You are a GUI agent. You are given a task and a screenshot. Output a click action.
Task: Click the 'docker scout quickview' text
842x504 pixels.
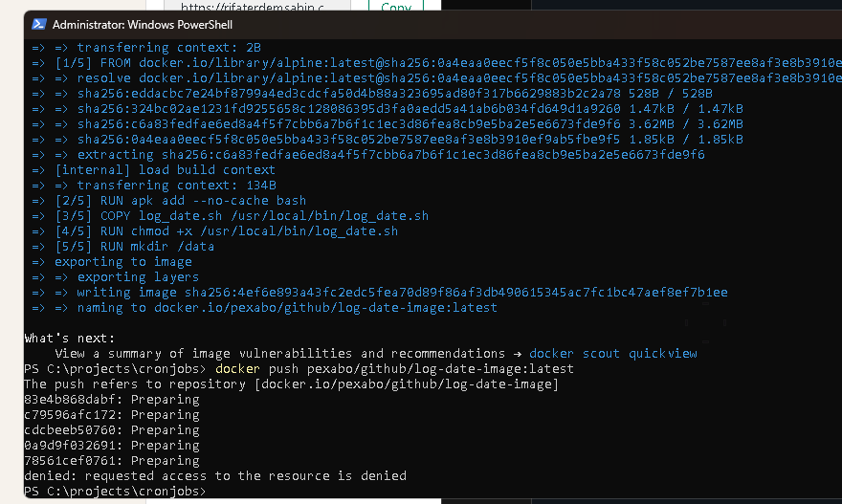pos(612,354)
